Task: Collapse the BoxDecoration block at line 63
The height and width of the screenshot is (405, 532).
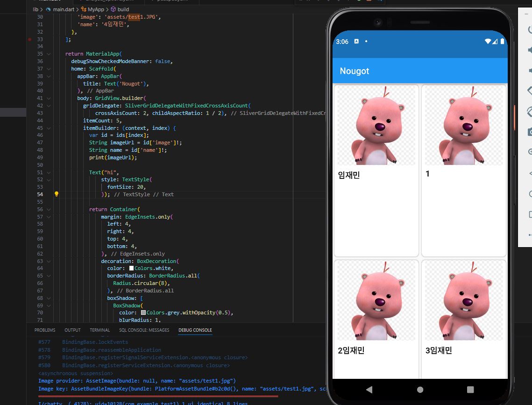Action: [x=49, y=262]
